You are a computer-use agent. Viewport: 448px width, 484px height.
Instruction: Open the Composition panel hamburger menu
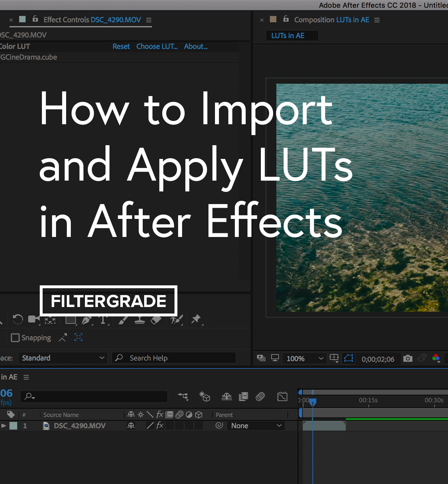(377, 20)
